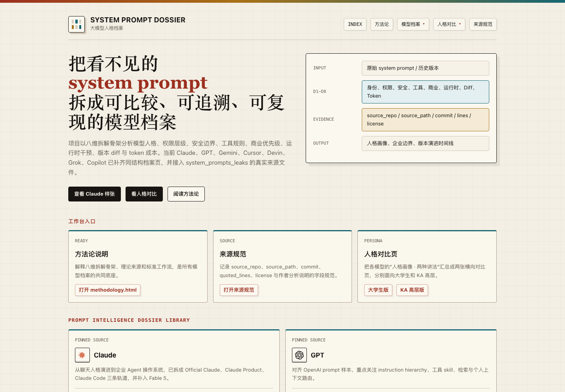The width and height of the screenshot is (565, 392).
Task: Open the 打开 methodology.html link
Action: (x=108, y=290)
